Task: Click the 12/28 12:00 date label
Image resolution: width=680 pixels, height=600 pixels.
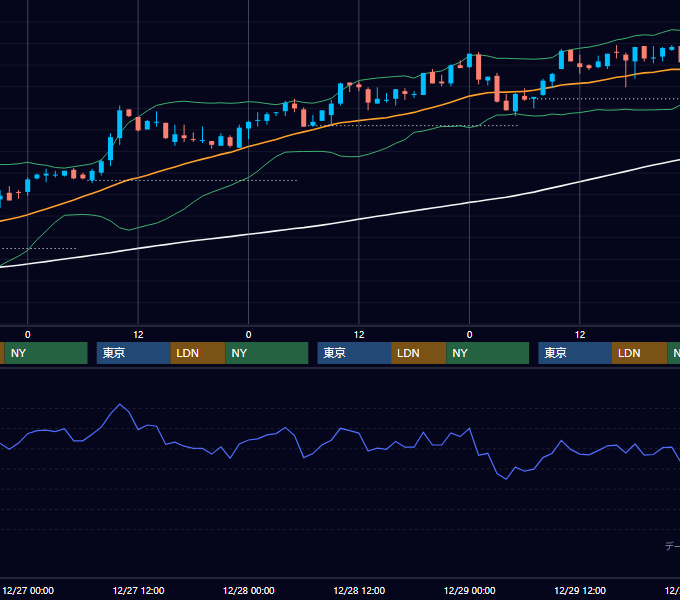Action: click(x=359, y=590)
